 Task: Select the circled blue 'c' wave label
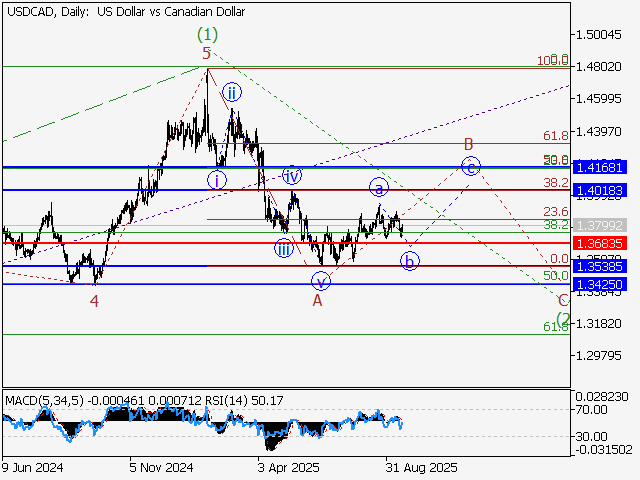(471, 165)
